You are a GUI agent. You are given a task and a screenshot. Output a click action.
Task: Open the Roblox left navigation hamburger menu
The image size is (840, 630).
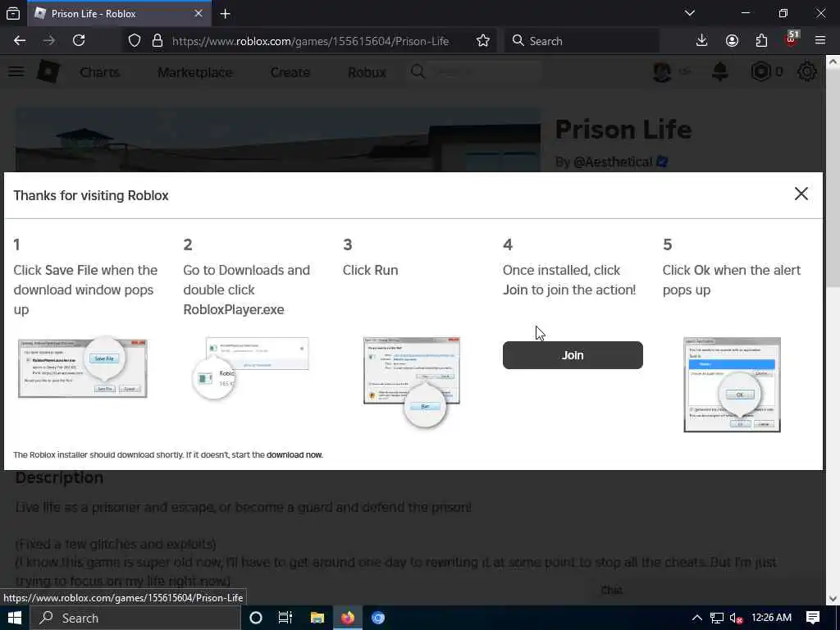coord(16,71)
